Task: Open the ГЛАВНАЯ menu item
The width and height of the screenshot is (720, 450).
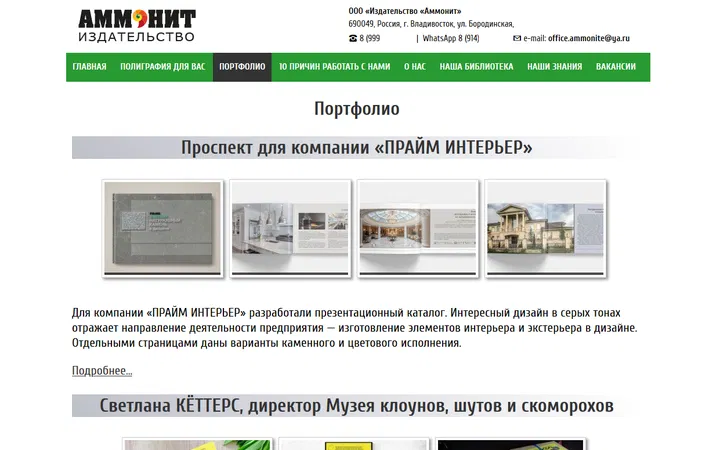Action: pos(90,67)
